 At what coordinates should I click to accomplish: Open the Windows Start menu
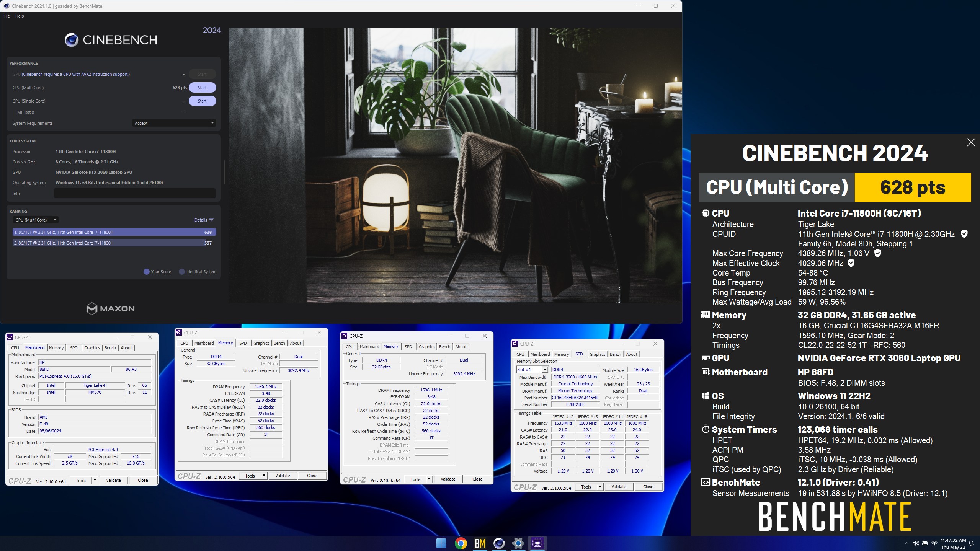click(x=441, y=543)
